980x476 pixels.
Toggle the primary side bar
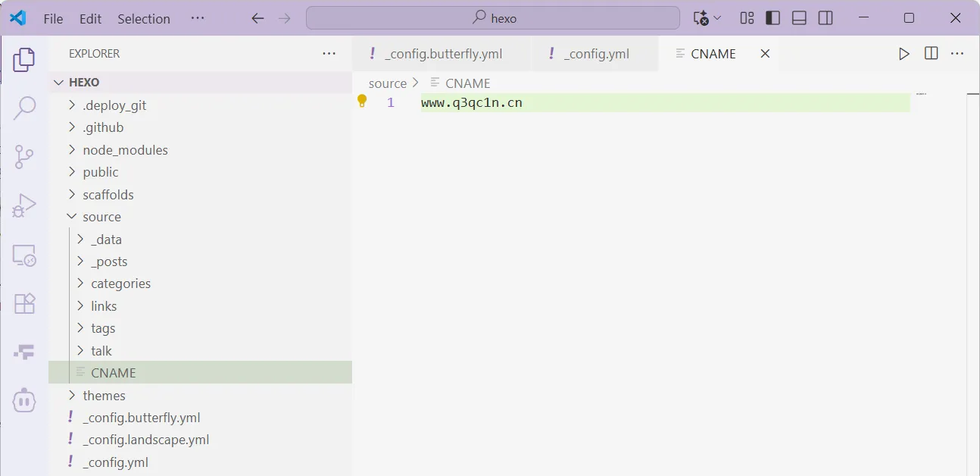772,18
